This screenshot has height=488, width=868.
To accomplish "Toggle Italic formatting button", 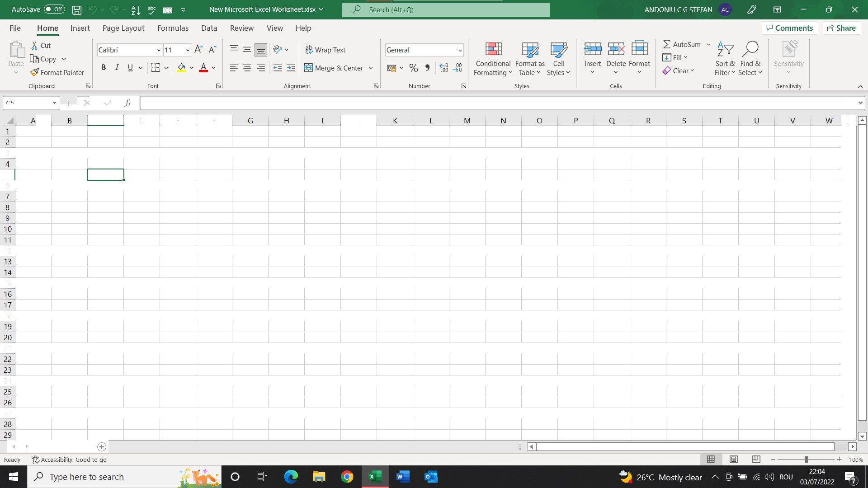I will click(x=116, y=67).
